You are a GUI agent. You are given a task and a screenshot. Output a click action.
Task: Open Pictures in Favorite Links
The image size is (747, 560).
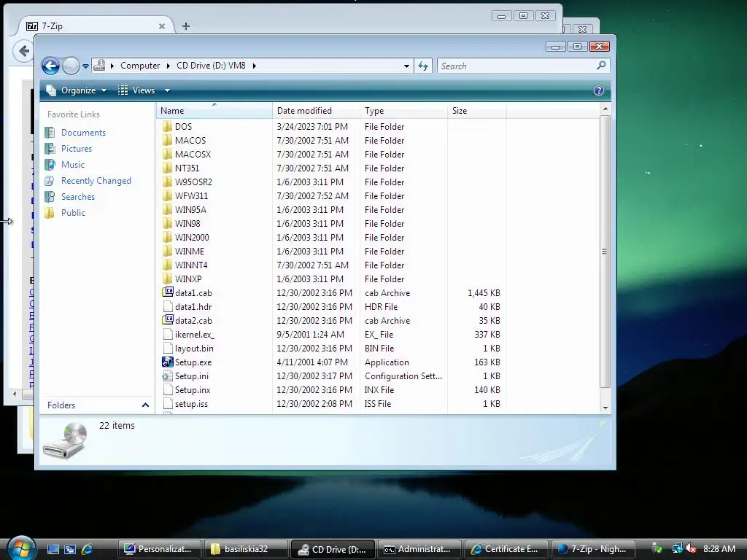coord(76,149)
